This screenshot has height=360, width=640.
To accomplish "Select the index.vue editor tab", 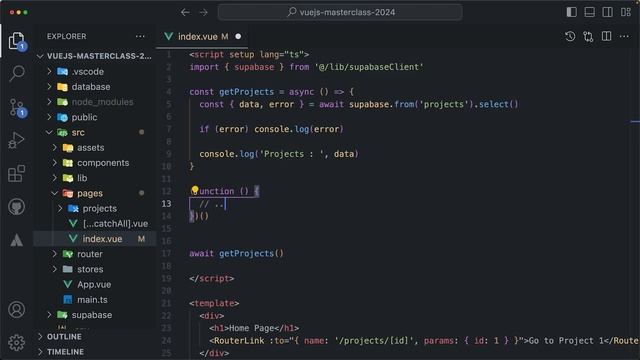I will pyautogui.click(x=202, y=36).
